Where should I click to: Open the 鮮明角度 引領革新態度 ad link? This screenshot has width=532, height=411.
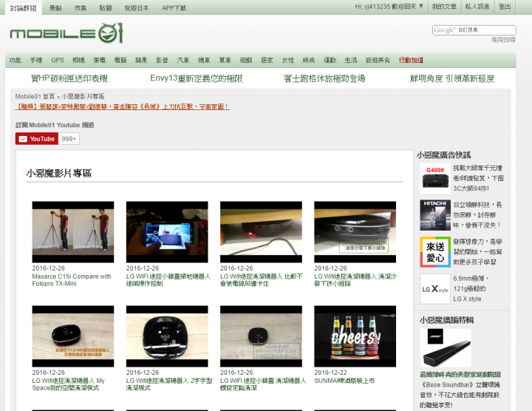452,78
